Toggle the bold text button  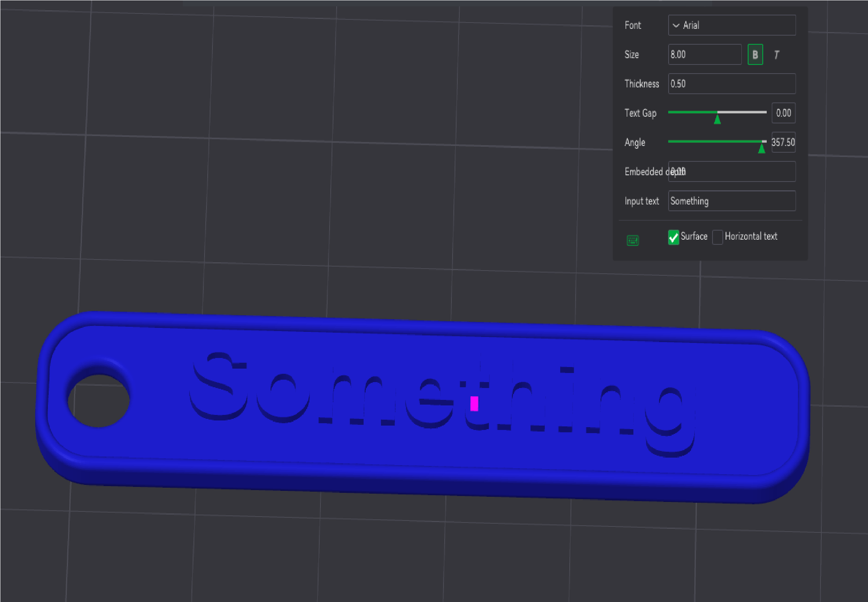(755, 55)
